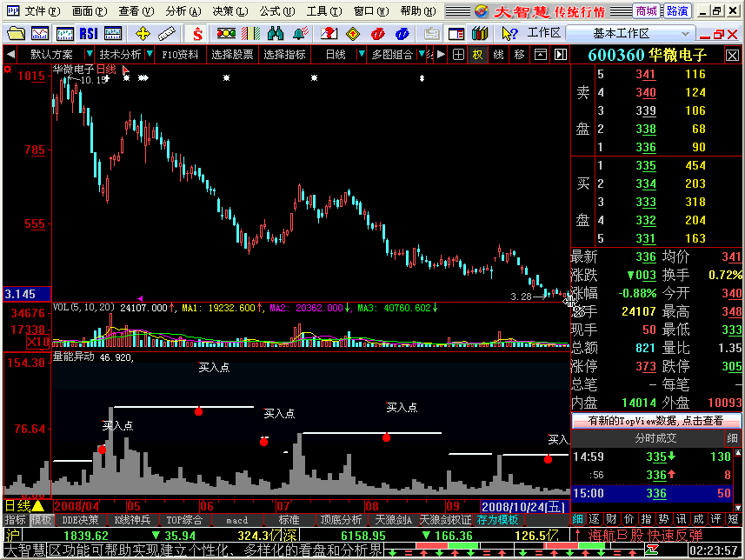The height and width of the screenshot is (560, 745).
Task: Click the red S dollar icon
Action: point(197,34)
